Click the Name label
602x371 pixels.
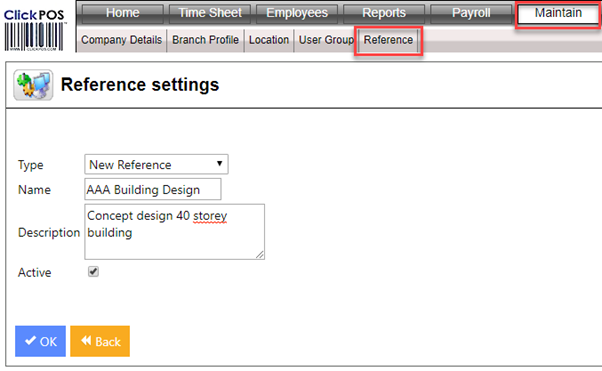pos(34,190)
